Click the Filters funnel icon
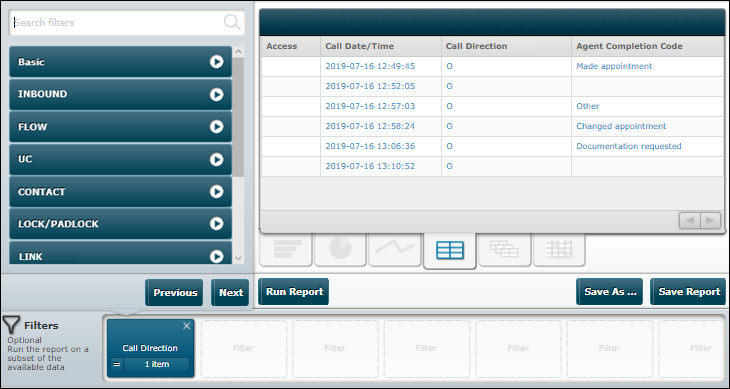The width and height of the screenshot is (730, 389). [11, 325]
